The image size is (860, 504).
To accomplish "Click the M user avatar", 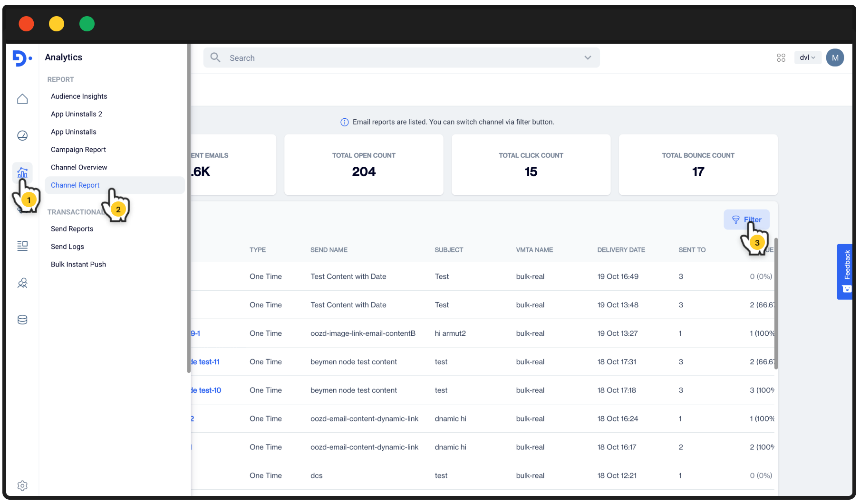I will click(835, 57).
